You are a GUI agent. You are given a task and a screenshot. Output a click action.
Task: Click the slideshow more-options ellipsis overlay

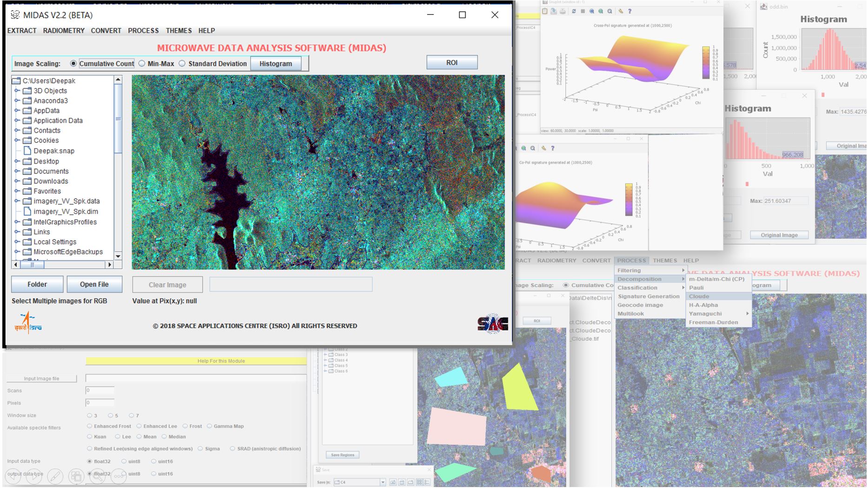pyautogui.click(x=119, y=476)
